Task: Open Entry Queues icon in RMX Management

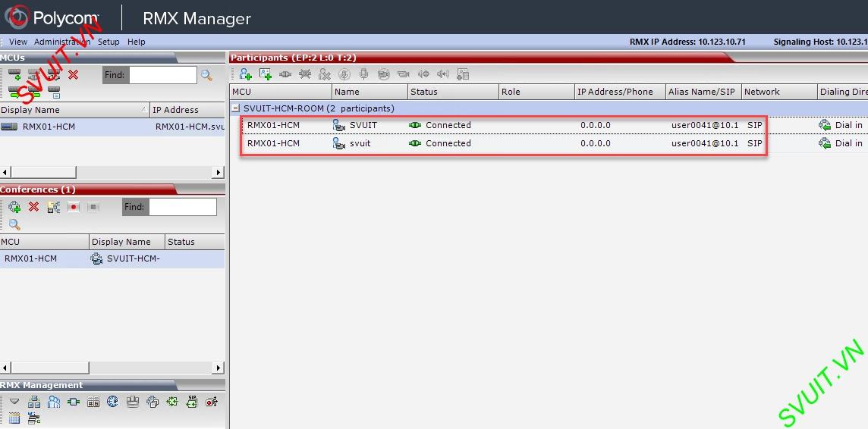Action: [93, 402]
